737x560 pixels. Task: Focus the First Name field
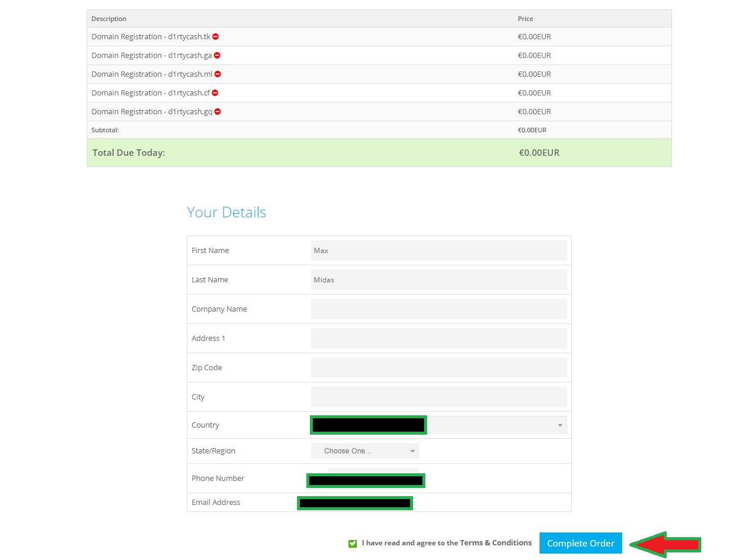click(438, 251)
